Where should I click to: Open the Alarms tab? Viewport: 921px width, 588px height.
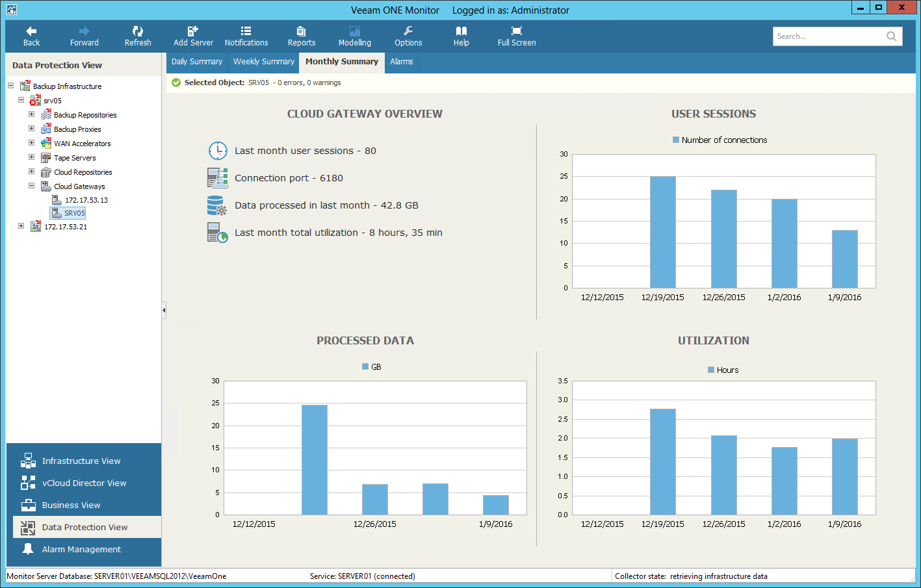pos(402,62)
